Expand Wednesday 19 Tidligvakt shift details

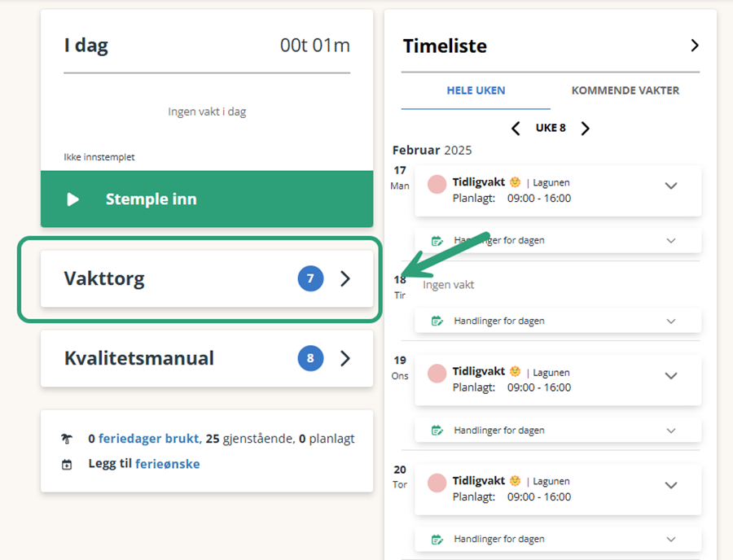click(671, 376)
